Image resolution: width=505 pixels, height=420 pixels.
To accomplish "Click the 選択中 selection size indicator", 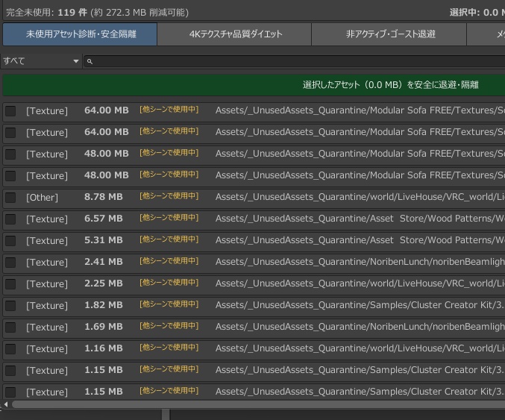I will 477,13.
